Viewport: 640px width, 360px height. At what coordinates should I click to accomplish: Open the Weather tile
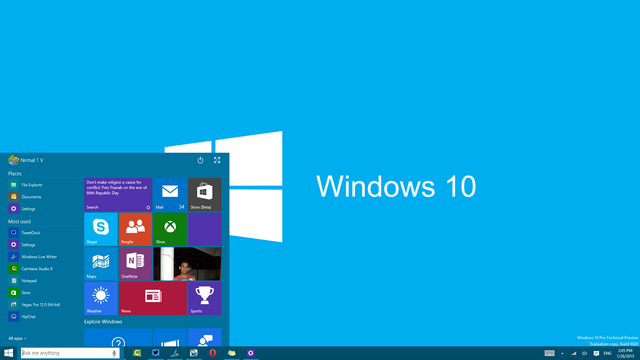(x=101, y=298)
